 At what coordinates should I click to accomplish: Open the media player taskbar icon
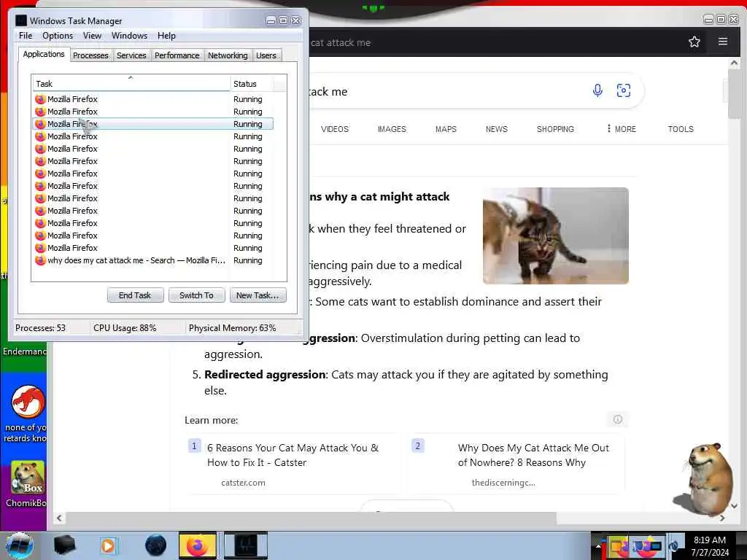point(109,545)
